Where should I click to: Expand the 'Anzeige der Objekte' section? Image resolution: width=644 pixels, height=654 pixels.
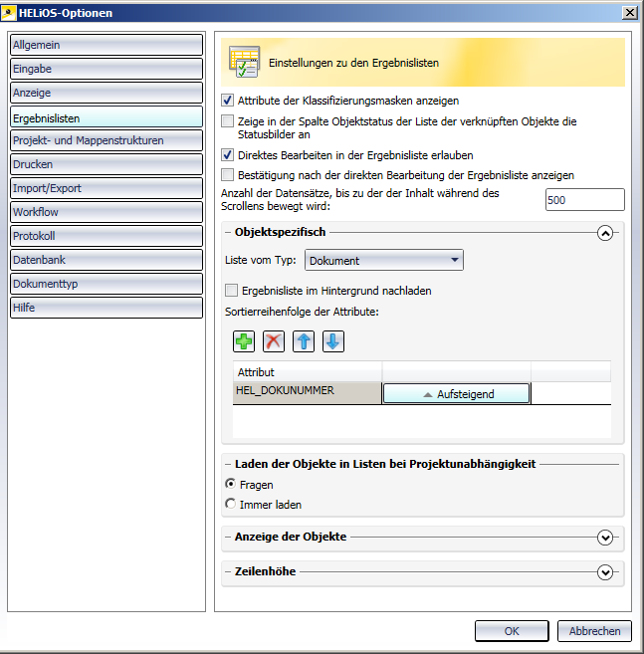(x=605, y=538)
